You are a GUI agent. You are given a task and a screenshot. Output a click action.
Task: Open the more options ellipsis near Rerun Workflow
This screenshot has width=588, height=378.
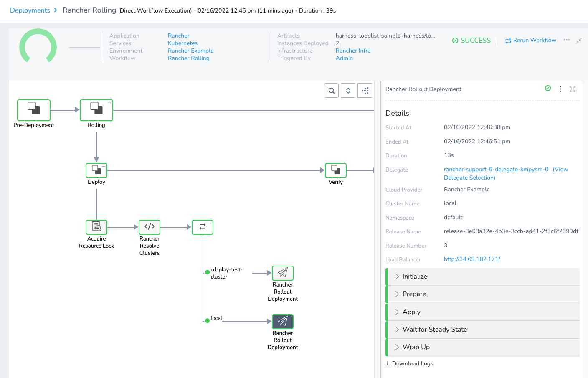coord(567,40)
